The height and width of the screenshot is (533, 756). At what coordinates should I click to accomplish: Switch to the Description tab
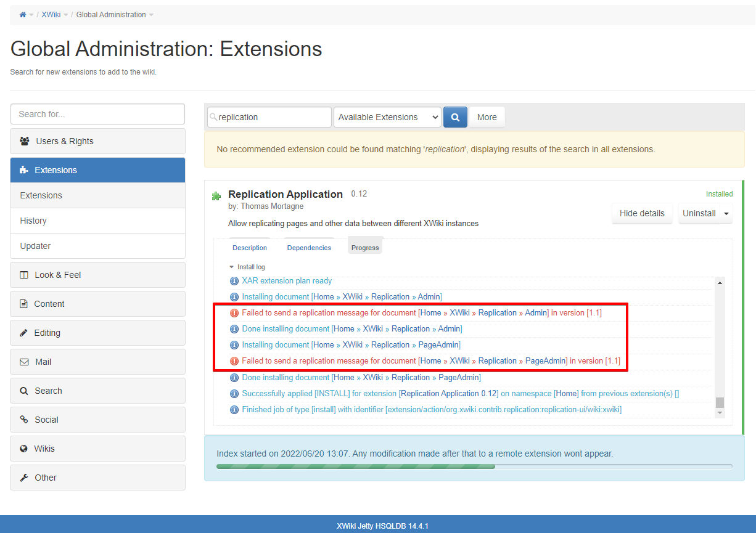coord(250,248)
